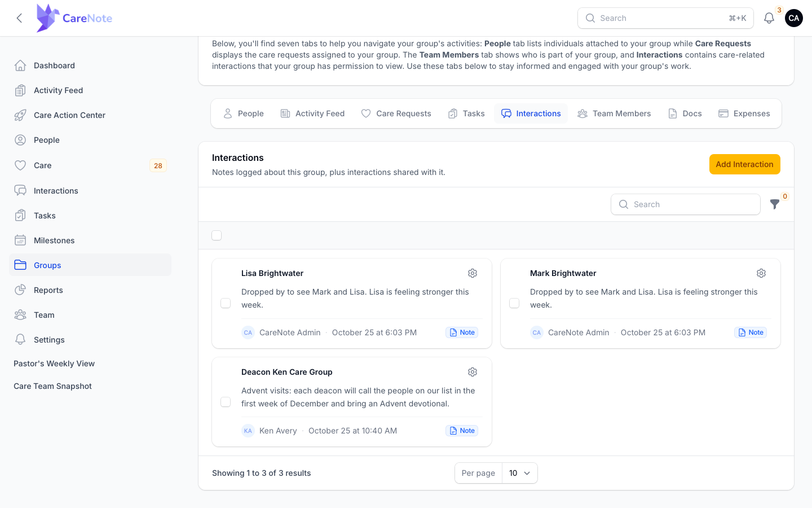812x508 pixels.
Task: Open People in the sidebar
Action: coord(90,140)
